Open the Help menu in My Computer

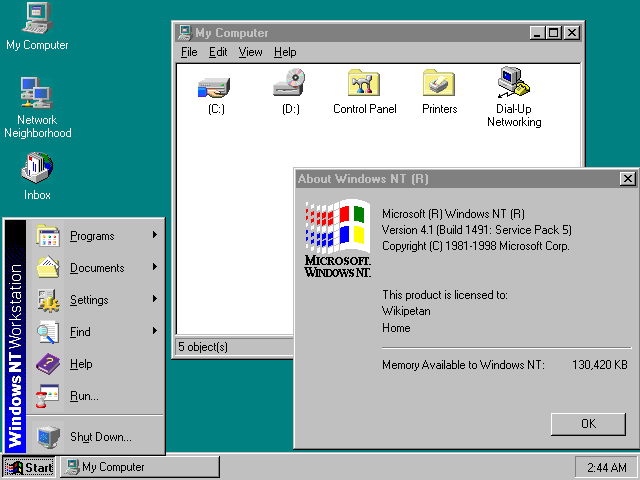(x=285, y=52)
